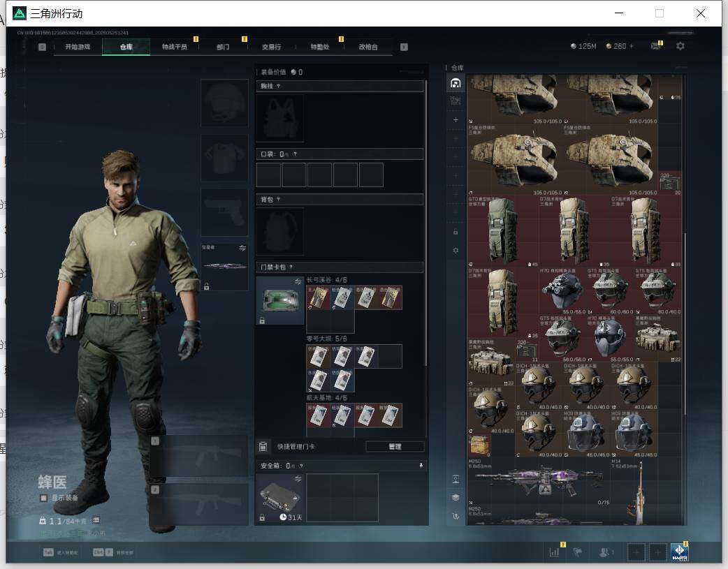Click the 快捷管理门卡 icon
Viewport: 728px width, 569px height.
pos(263,447)
